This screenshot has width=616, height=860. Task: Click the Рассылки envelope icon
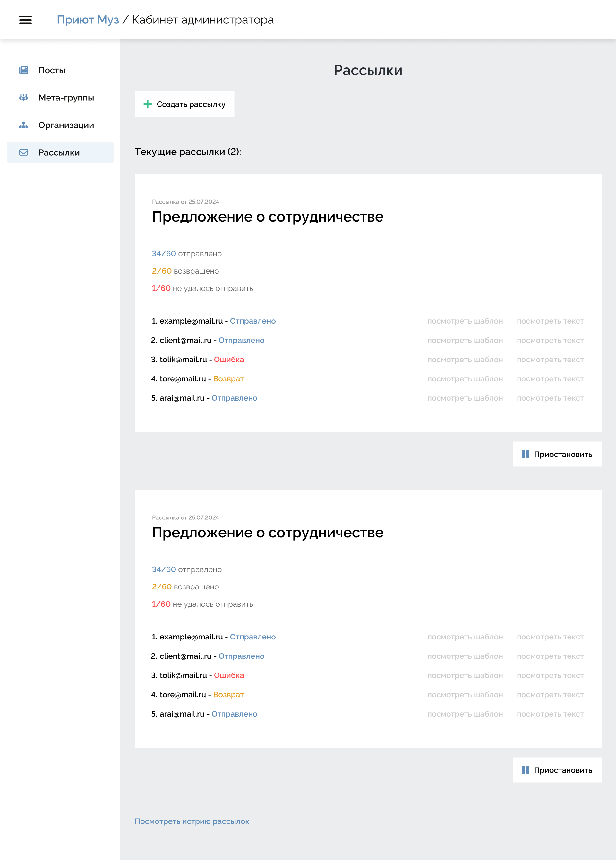click(x=23, y=152)
